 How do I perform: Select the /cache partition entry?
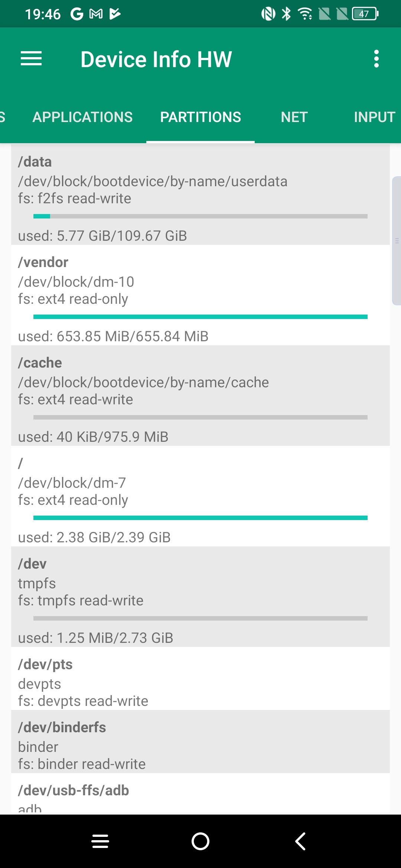tap(200, 395)
